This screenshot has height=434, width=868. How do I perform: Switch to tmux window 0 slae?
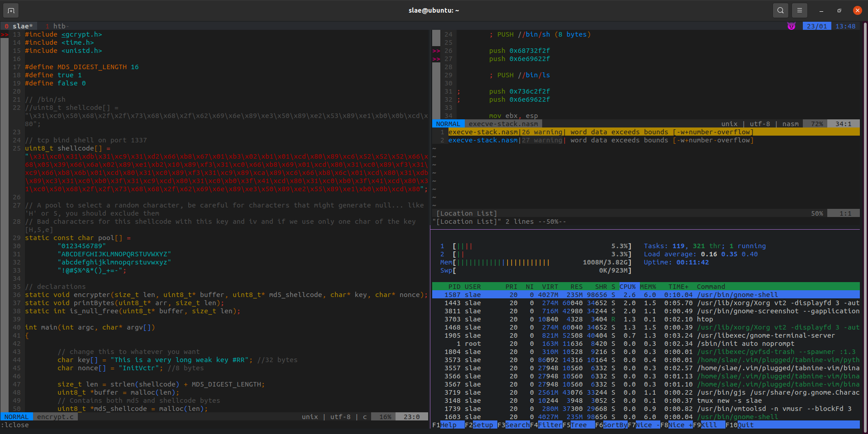(19, 26)
